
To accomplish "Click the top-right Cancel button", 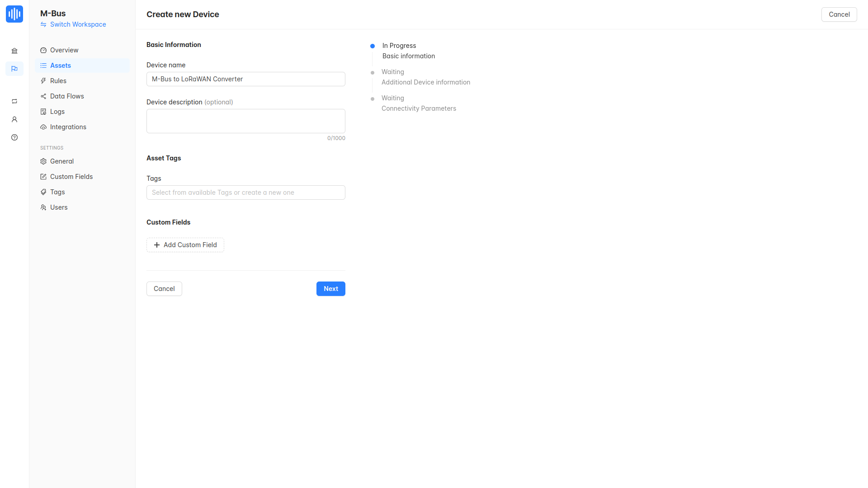I will click(839, 14).
